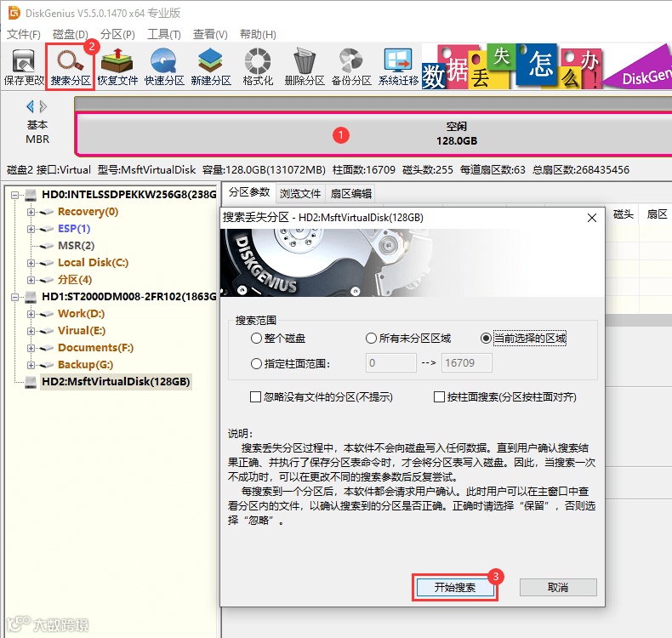Select MSR(2) partition in the tree
This screenshot has width=672, height=638.
click(x=77, y=246)
